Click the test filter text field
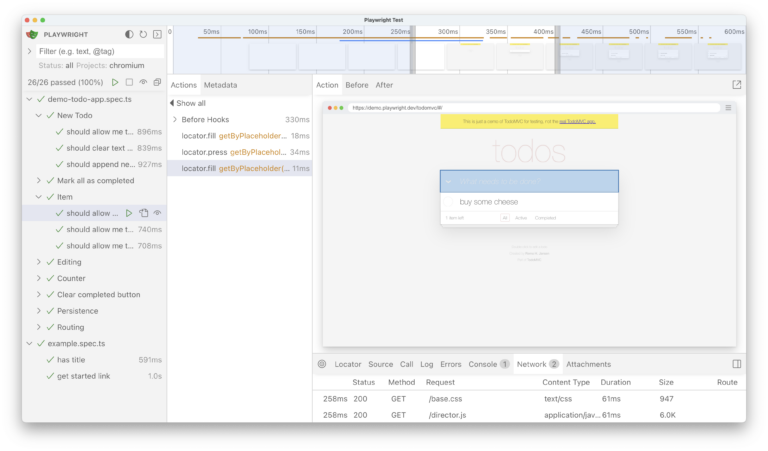 pyautogui.click(x=98, y=51)
